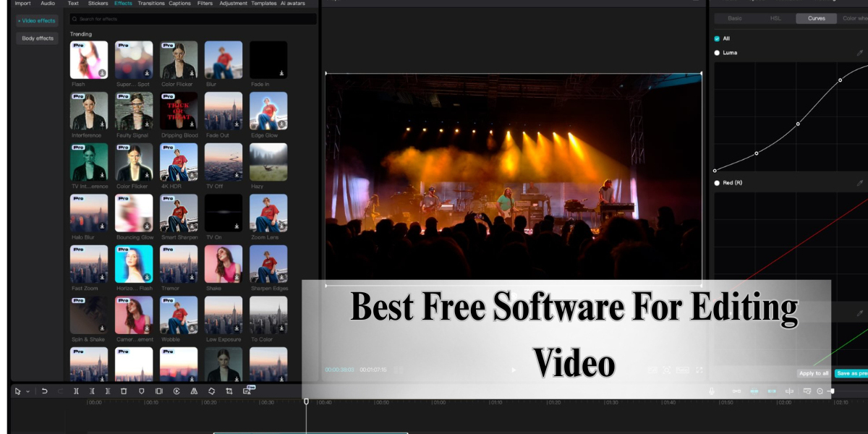
Task: Click the shield-shaped marker icon
Action: pos(141,391)
